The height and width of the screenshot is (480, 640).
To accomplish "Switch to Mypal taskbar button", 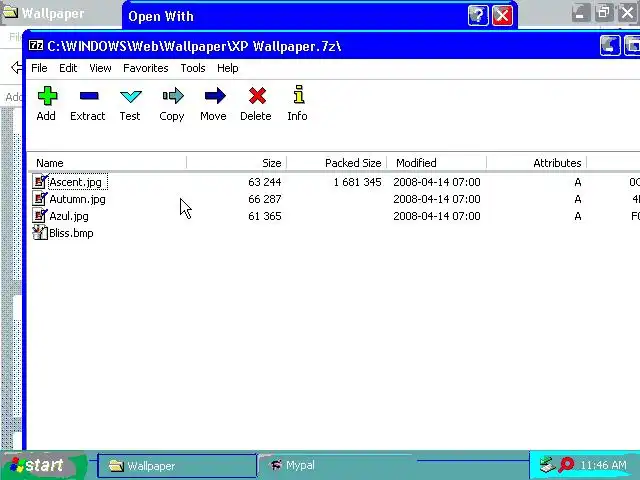I will coord(339,465).
